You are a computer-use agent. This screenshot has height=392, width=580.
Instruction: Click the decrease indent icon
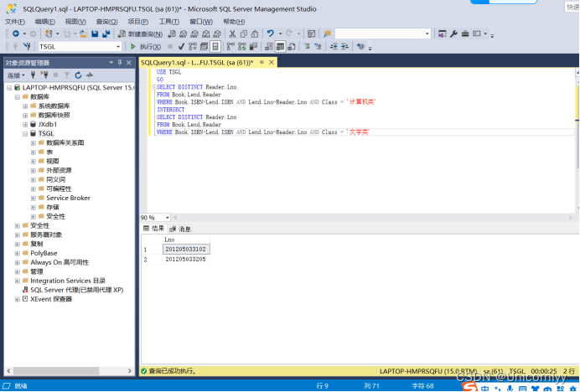(x=334, y=47)
